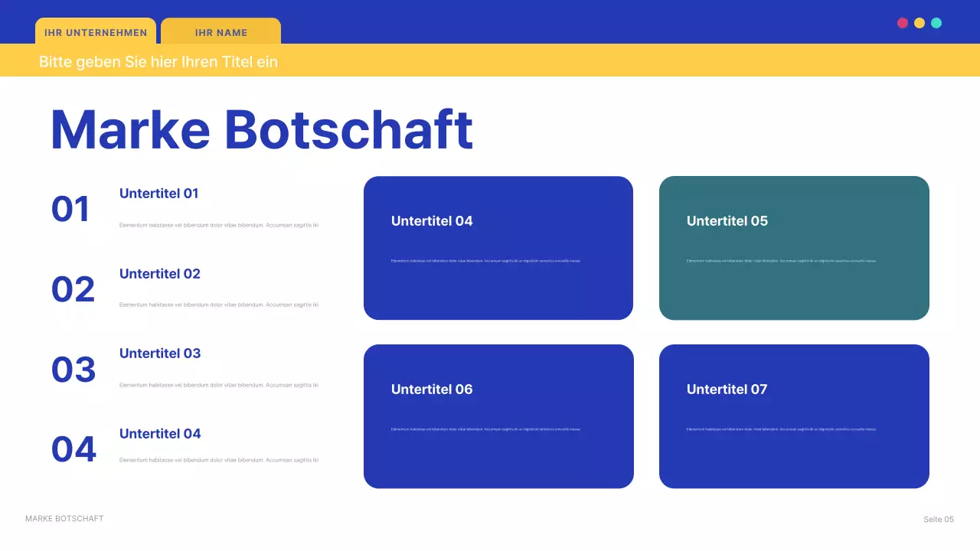Select the yellow dot in top corner

(920, 23)
